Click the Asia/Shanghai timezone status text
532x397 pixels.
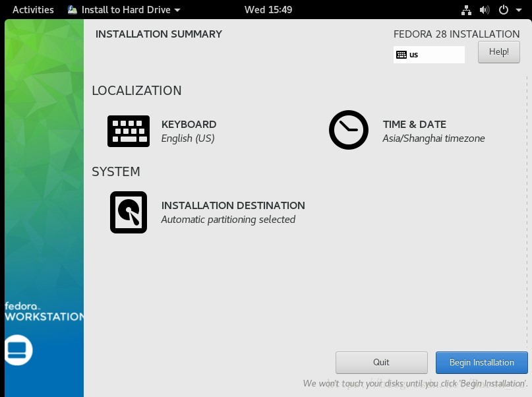tap(434, 138)
